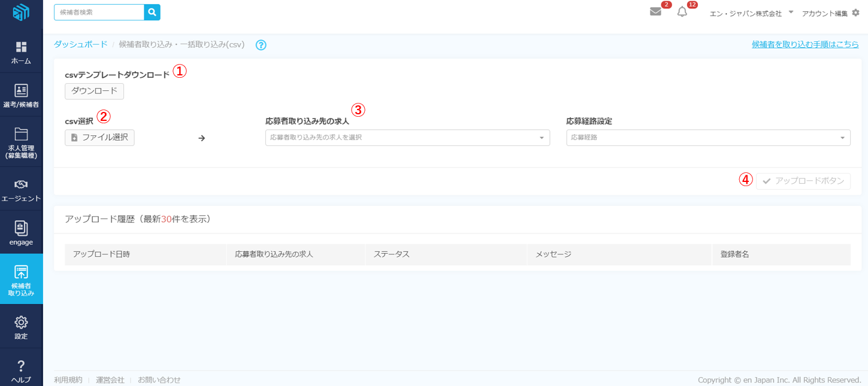Screen dimensions: 868x386
Task: Open 求人管理 (募集職種) in the sidebar
Action: click(21, 143)
